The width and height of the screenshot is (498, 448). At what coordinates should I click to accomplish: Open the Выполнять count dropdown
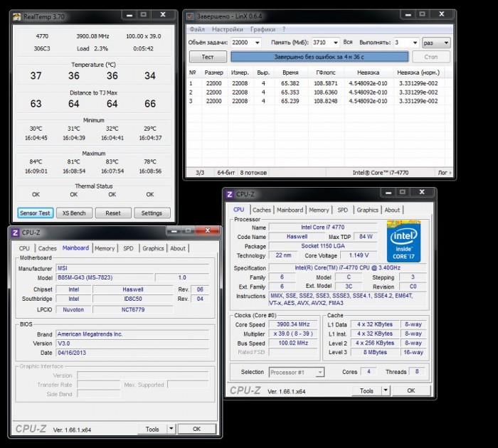coord(415,43)
